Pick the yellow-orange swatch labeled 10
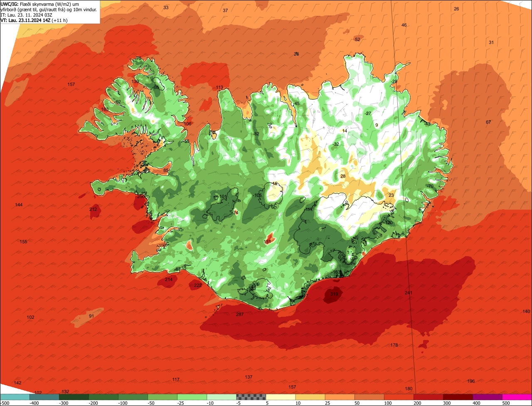Image resolution: width=532 pixels, height=406 pixels. 310,397
